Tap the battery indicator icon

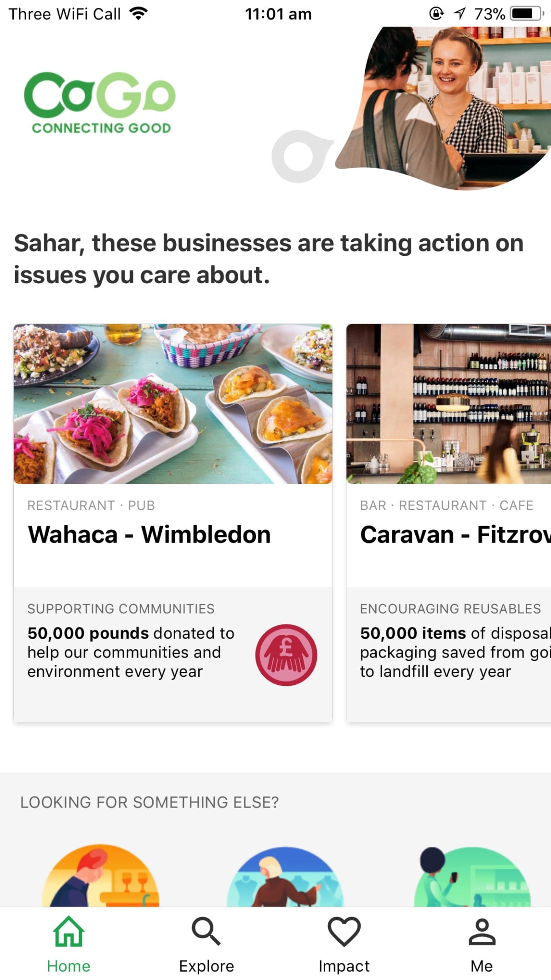(527, 14)
